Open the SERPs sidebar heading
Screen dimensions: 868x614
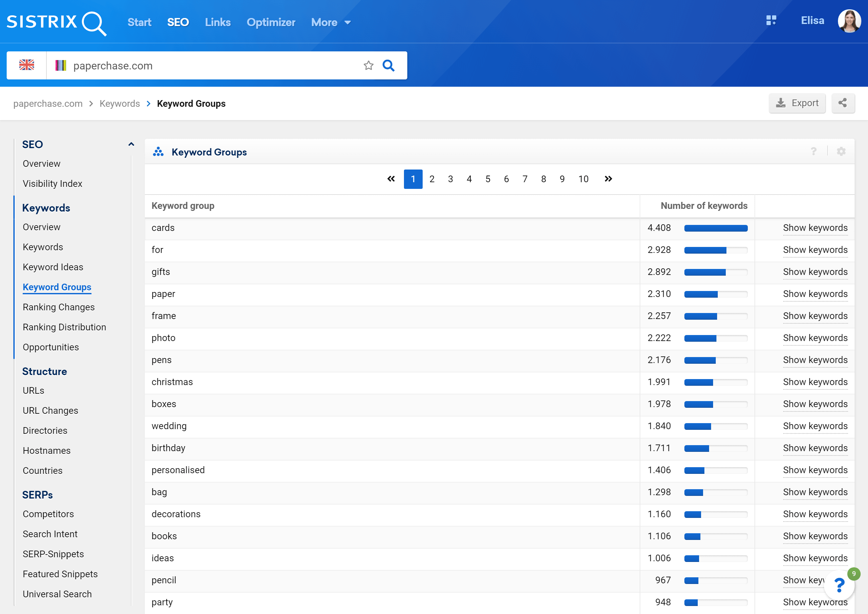click(x=37, y=495)
